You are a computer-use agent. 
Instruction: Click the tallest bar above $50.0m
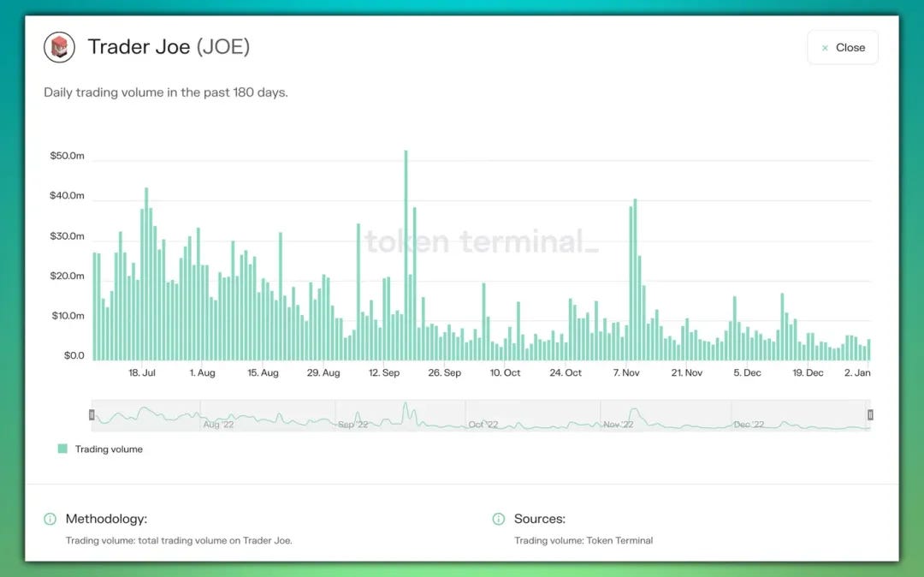click(x=406, y=254)
